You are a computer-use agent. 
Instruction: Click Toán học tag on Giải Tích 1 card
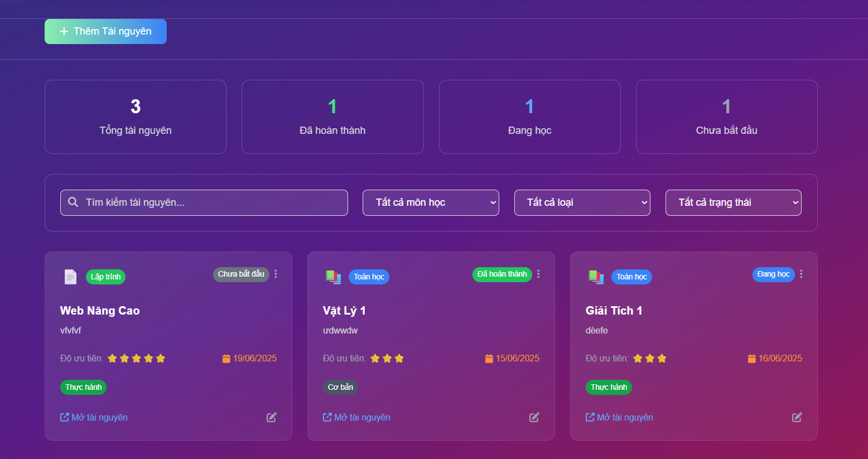coord(631,277)
